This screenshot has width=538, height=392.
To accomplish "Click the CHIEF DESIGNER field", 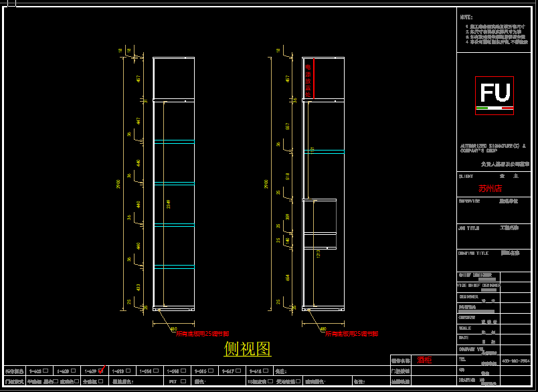I will click(x=478, y=275).
